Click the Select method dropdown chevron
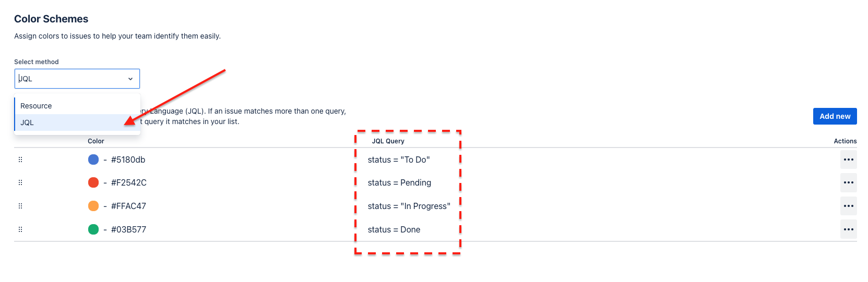The width and height of the screenshot is (868, 282). pyautogui.click(x=130, y=79)
